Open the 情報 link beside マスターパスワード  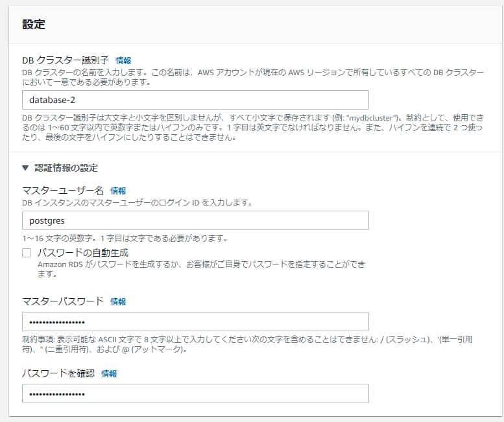(118, 301)
